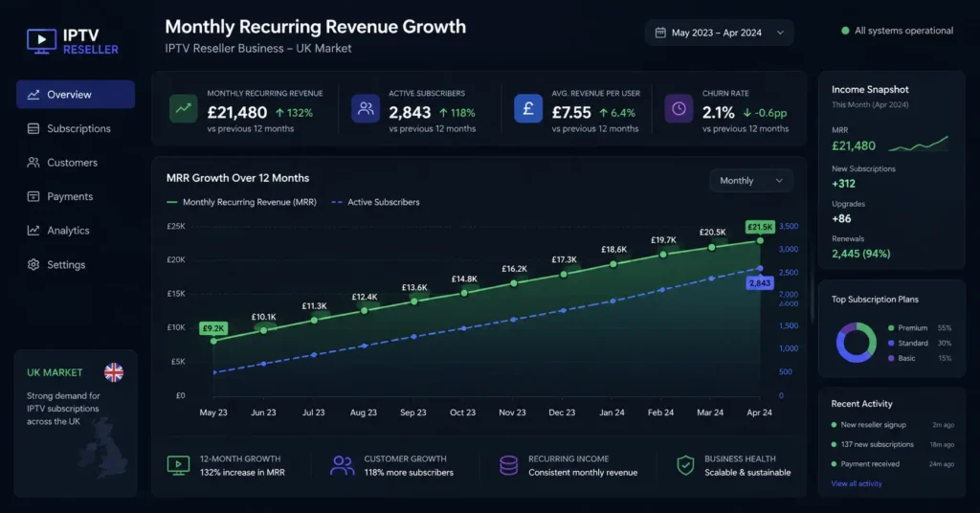Viewport: 980px width, 513px height.
Task: Click the £7.55 average revenue value
Action: [571, 113]
